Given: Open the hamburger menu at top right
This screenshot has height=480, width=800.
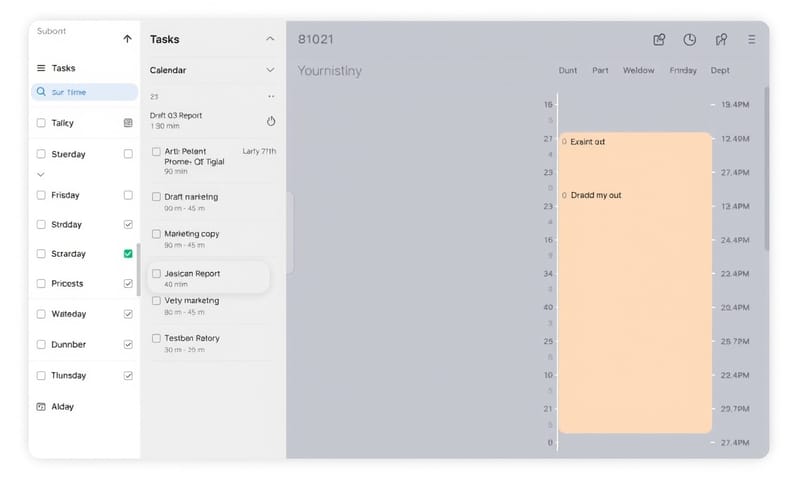Looking at the screenshot, I should (752, 40).
